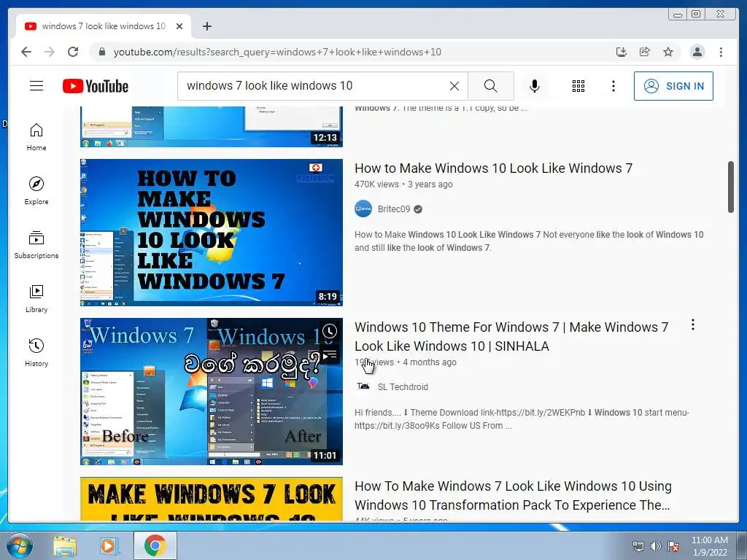Launch Windows Media Player from taskbar

point(109,545)
